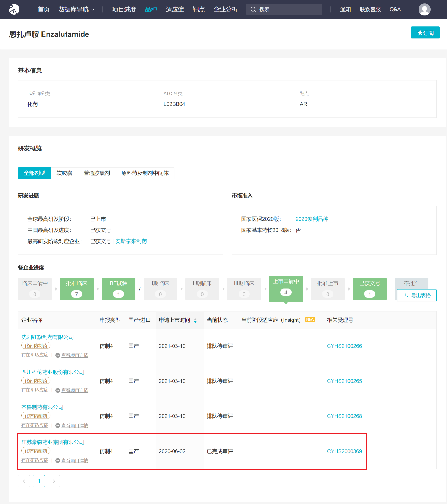Click the L02BB04 ATC code
This screenshot has height=504, width=447.
pyautogui.click(x=174, y=104)
